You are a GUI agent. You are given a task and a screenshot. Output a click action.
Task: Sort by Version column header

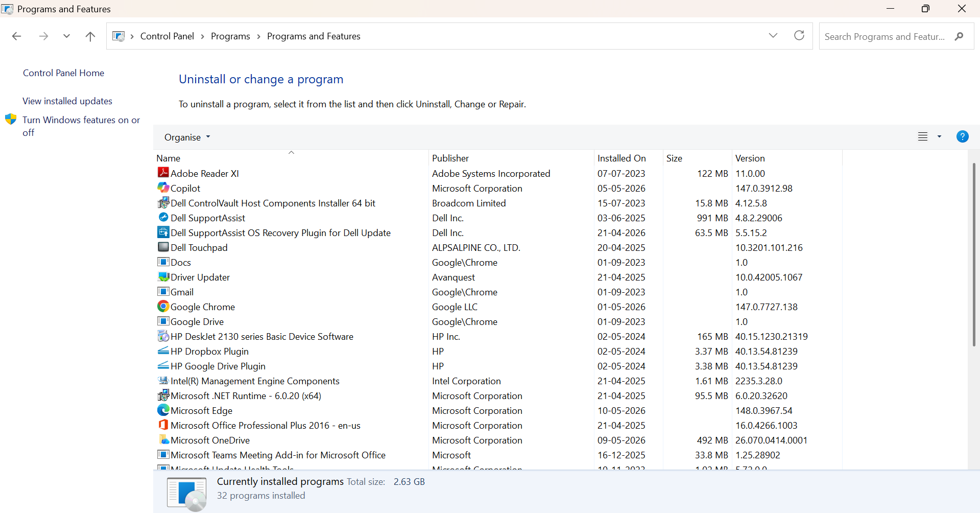[x=787, y=158]
